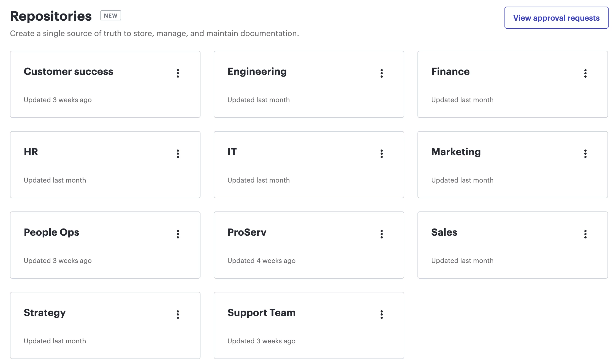Open the ProServ repository options menu
Screen dimensions: 613x364
pos(382,234)
